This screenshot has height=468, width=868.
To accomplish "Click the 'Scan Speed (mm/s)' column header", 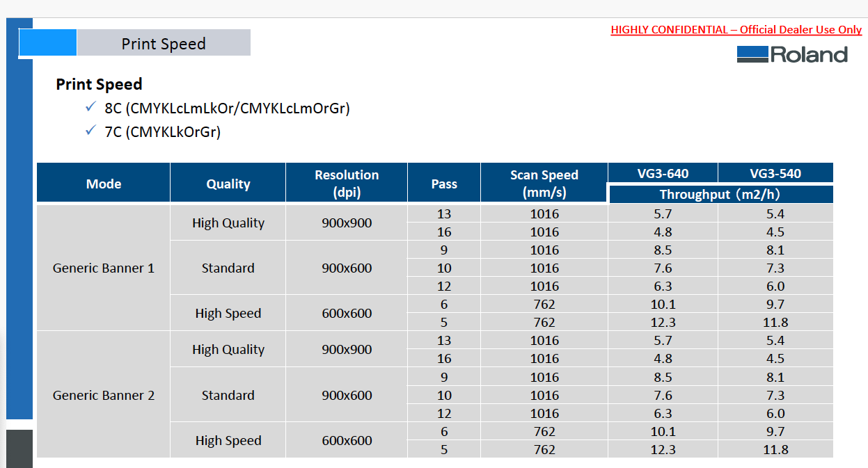I will coord(544,184).
